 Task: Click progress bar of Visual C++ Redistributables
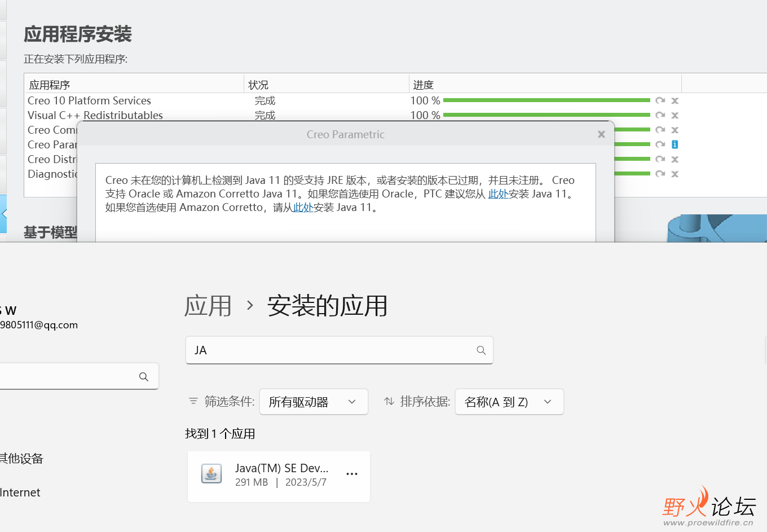pyautogui.click(x=546, y=115)
